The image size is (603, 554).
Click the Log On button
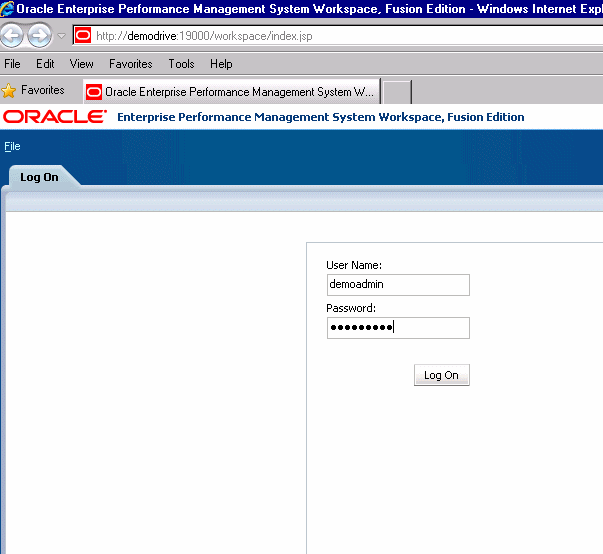point(441,375)
